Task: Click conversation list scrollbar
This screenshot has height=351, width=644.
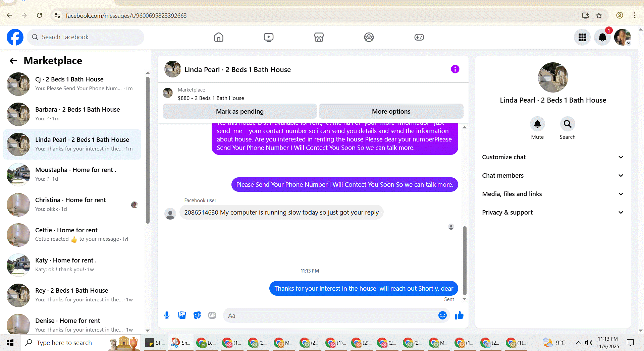Action: point(148,150)
